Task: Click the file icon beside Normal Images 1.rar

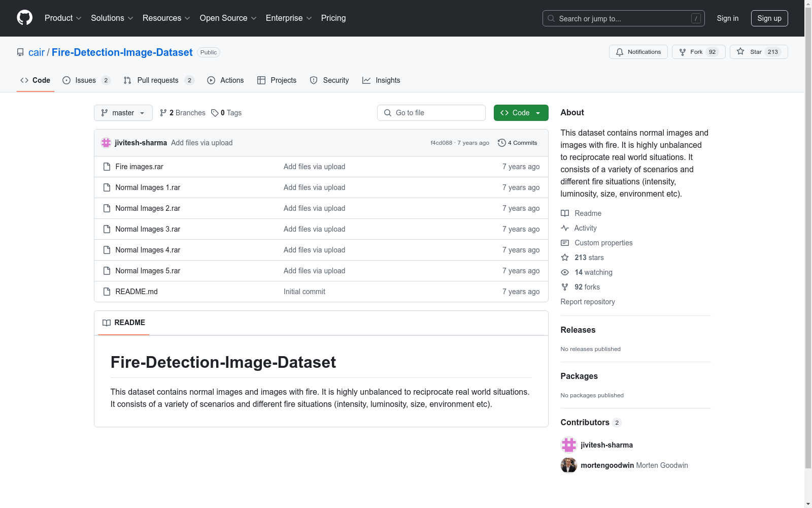Action: [107, 187]
